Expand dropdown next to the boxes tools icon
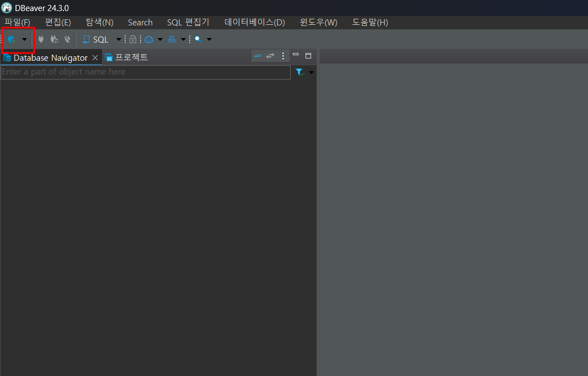The height and width of the screenshot is (376, 588). (x=183, y=39)
